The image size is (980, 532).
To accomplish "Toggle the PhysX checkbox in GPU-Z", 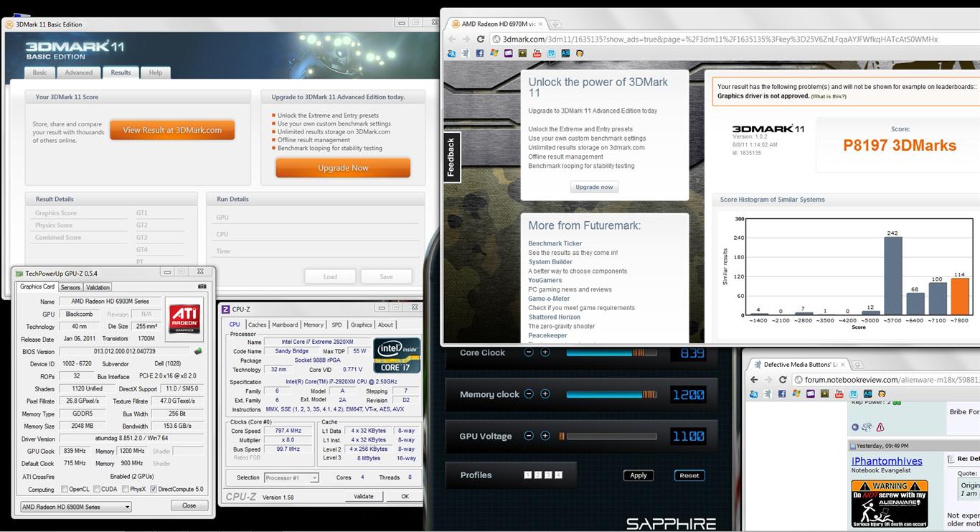I will click(x=124, y=490).
